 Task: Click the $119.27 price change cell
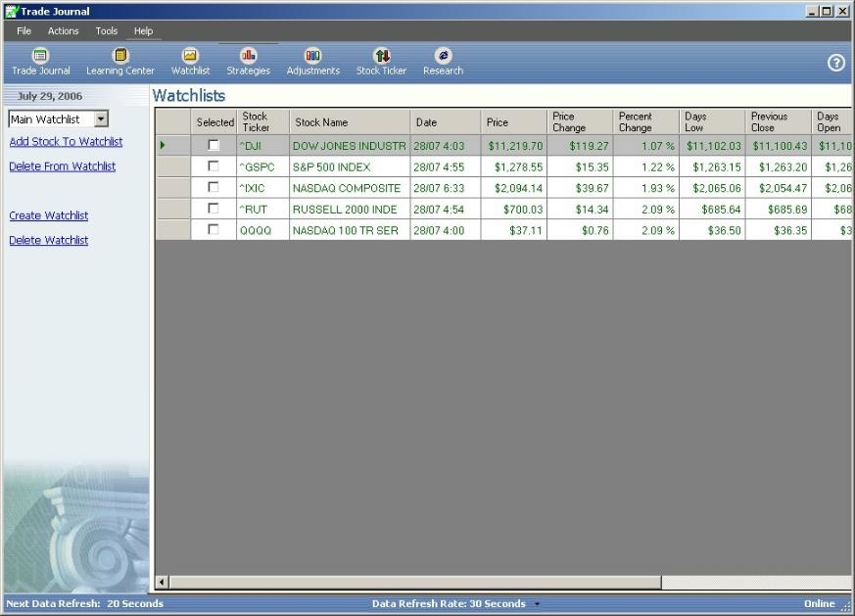pos(580,146)
